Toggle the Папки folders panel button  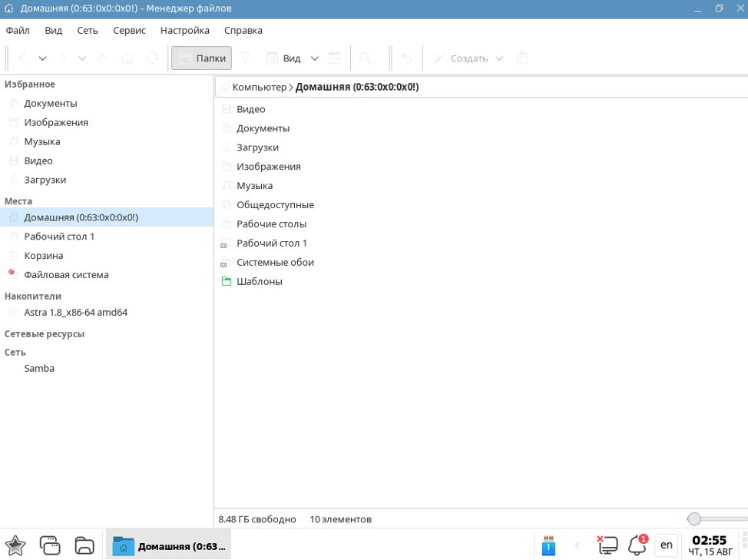tap(201, 58)
